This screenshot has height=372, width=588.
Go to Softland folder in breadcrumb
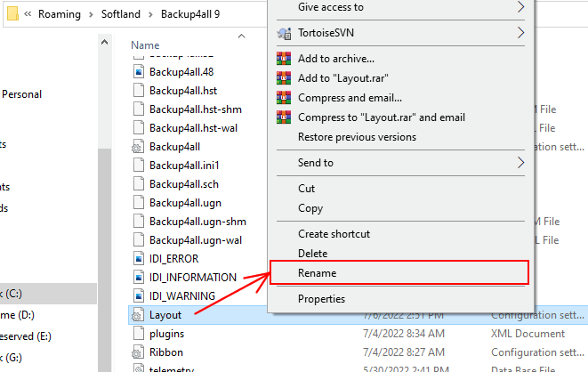[x=121, y=14]
